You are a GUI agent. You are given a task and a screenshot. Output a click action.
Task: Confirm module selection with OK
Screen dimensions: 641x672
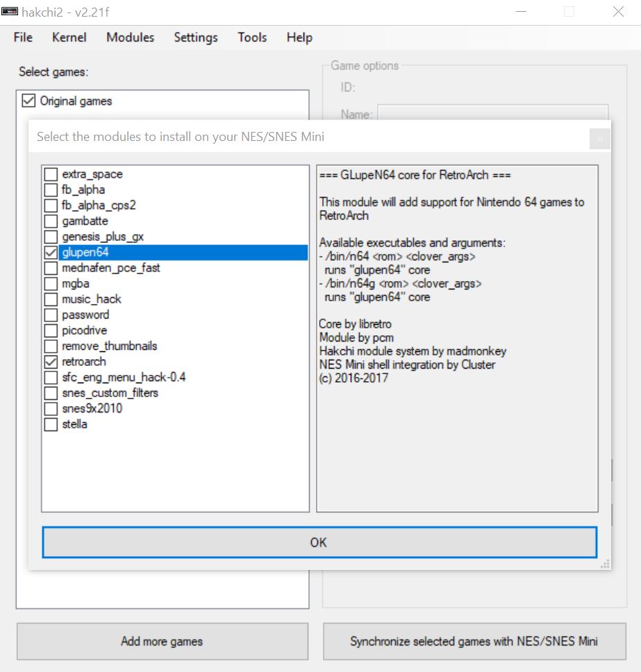pyautogui.click(x=319, y=542)
